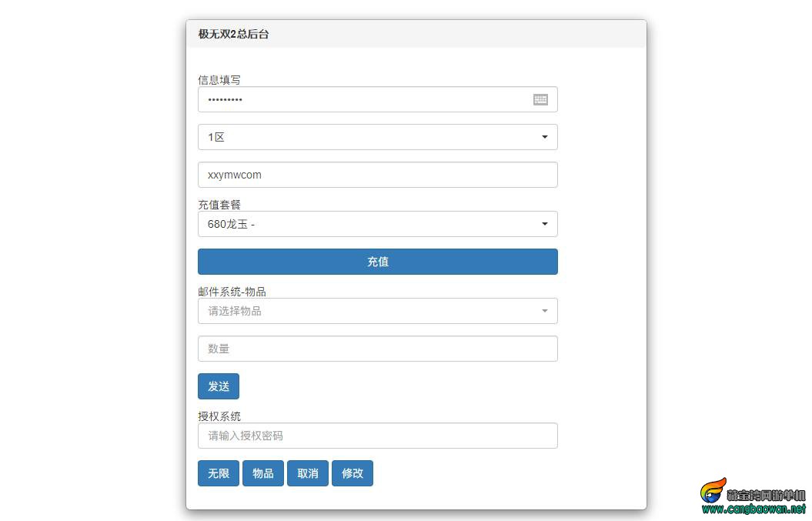
Task: Click the keyboard icon in password field
Action: pyautogui.click(x=540, y=99)
